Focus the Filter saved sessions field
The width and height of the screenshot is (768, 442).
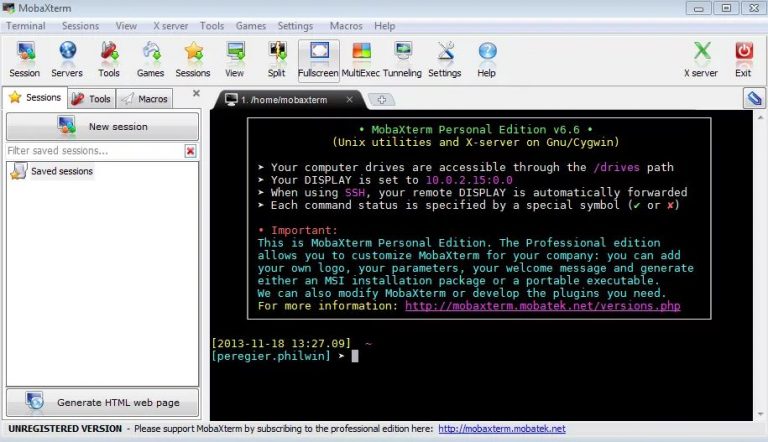(95, 151)
